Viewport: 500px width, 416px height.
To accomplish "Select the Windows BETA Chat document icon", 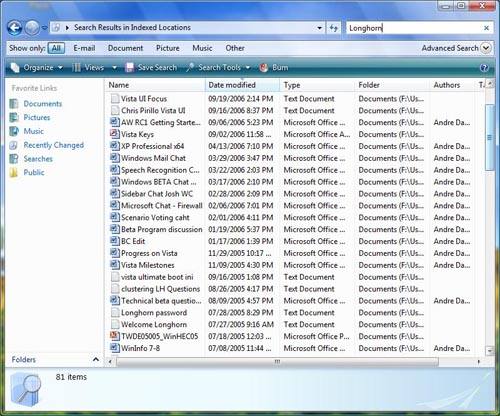I will point(115,181).
